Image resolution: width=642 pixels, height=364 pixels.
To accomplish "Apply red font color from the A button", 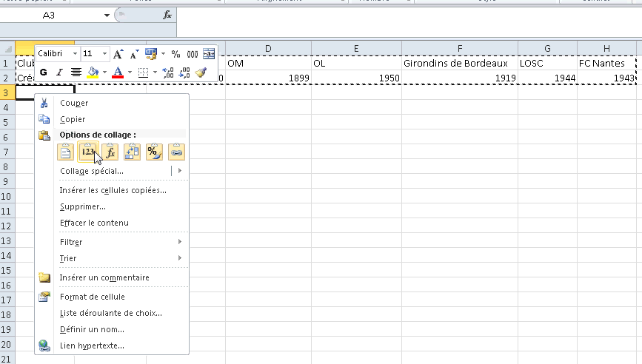I will pyautogui.click(x=118, y=73).
